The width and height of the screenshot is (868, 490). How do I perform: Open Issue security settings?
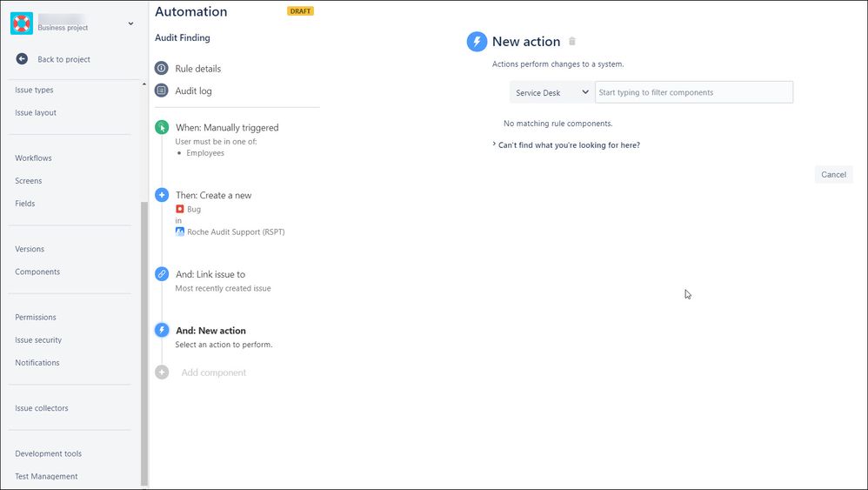pyautogui.click(x=38, y=339)
